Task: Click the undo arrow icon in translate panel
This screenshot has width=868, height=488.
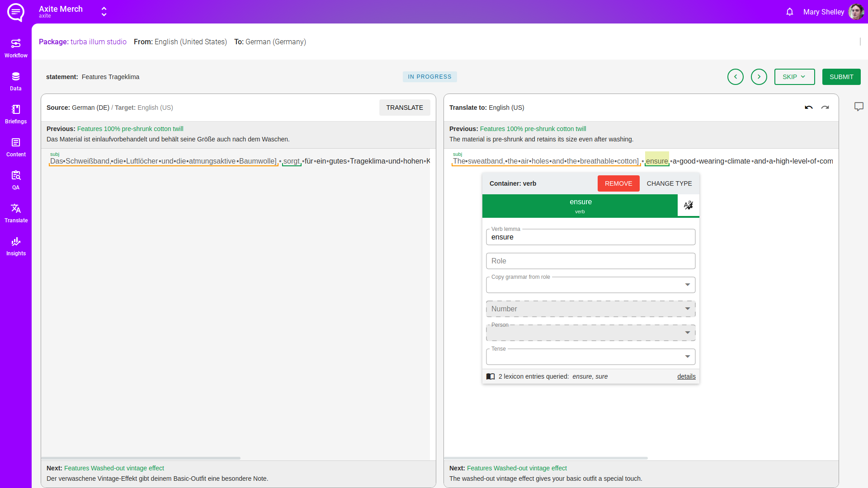Action: coord(809,107)
